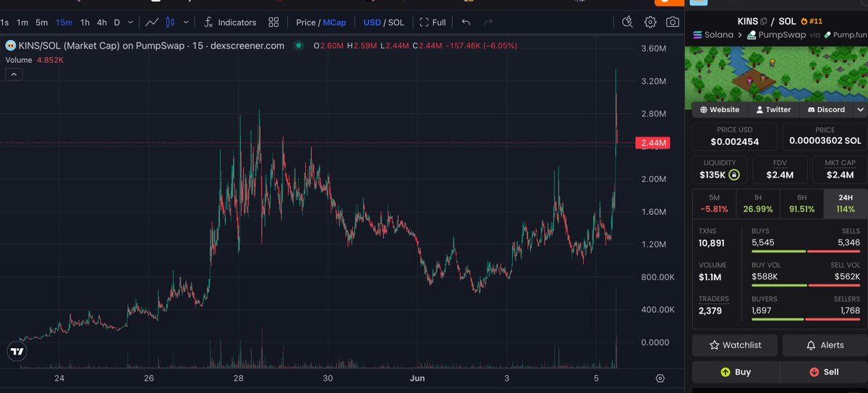Click the liquidity lock icon

(733, 175)
